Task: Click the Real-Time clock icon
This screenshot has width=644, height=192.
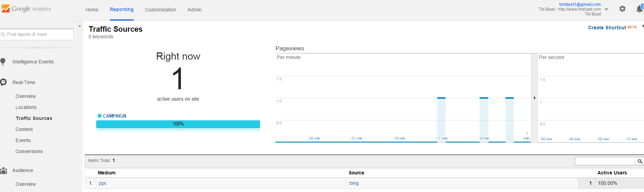Action: click(x=3, y=82)
